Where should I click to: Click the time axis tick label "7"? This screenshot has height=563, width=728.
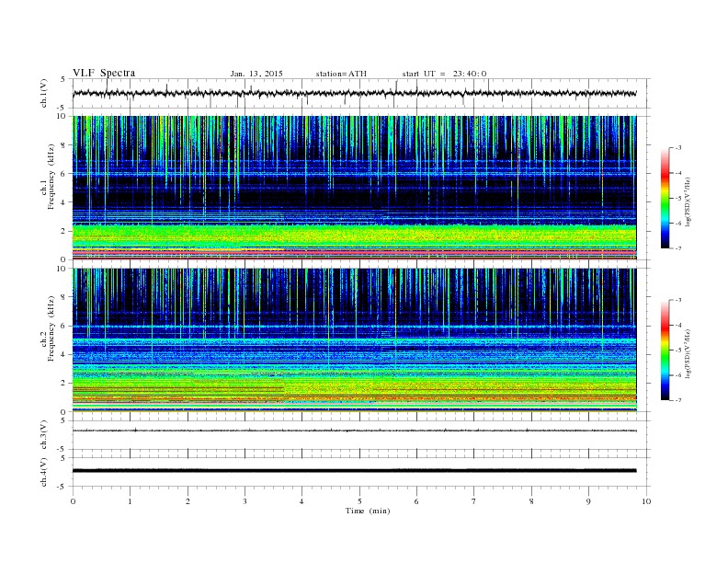(474, 501)
